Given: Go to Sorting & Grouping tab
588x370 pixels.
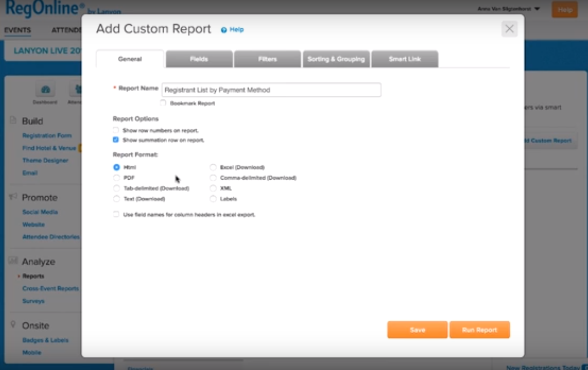Looking at the screenshot, I should (x=336, y=59).
